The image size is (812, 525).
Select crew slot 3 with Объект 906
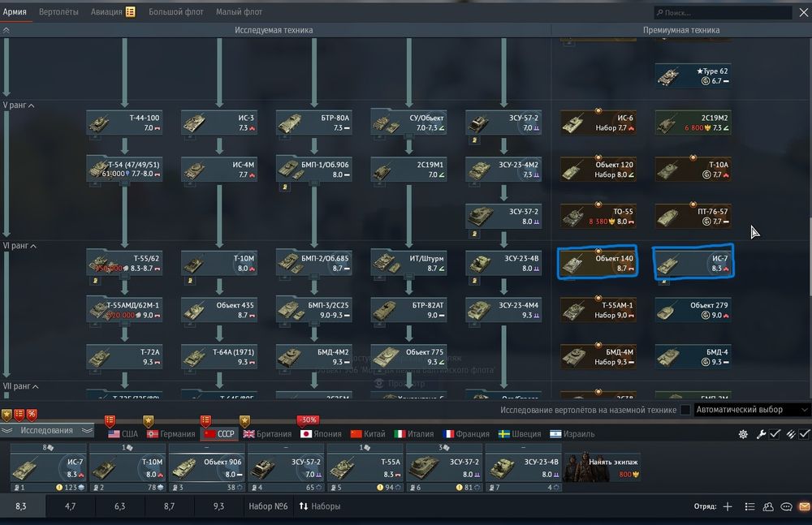tap(206, 467)
